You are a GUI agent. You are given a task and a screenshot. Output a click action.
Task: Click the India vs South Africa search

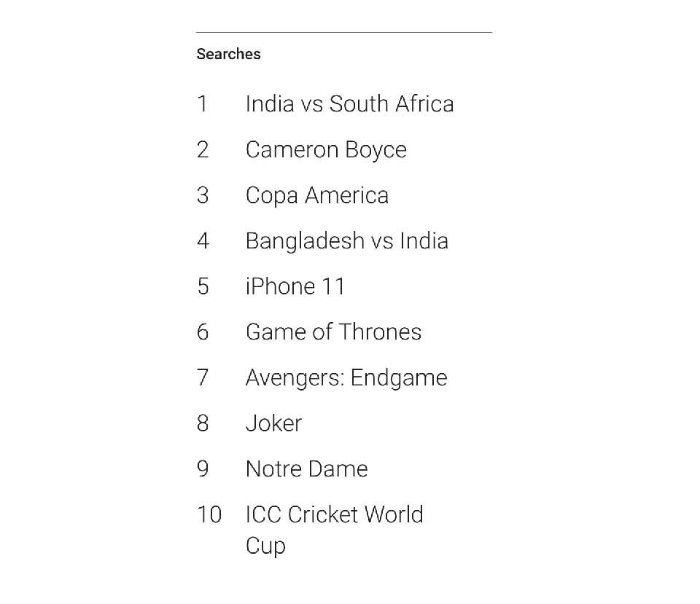(349, 104)
